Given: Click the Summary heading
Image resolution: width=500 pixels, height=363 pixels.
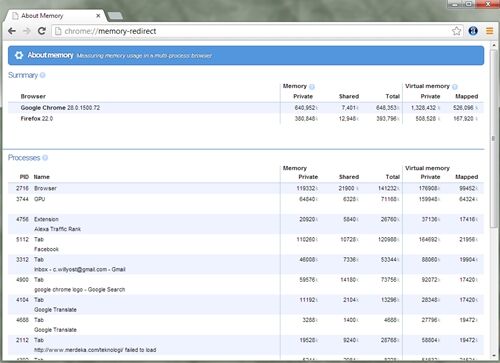Looking at the screenshot, I should (x=23, y=75).
